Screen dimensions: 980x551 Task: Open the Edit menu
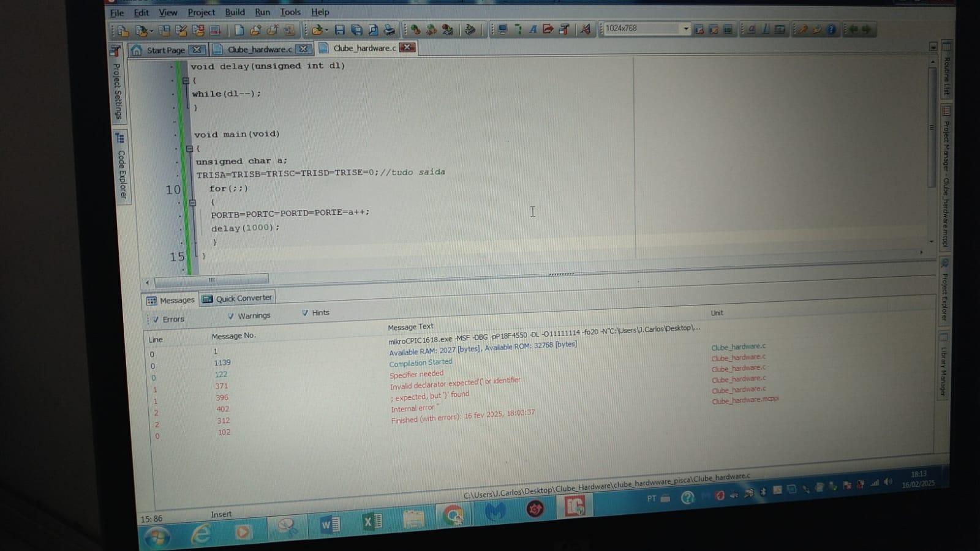click(x=141, y=12)
